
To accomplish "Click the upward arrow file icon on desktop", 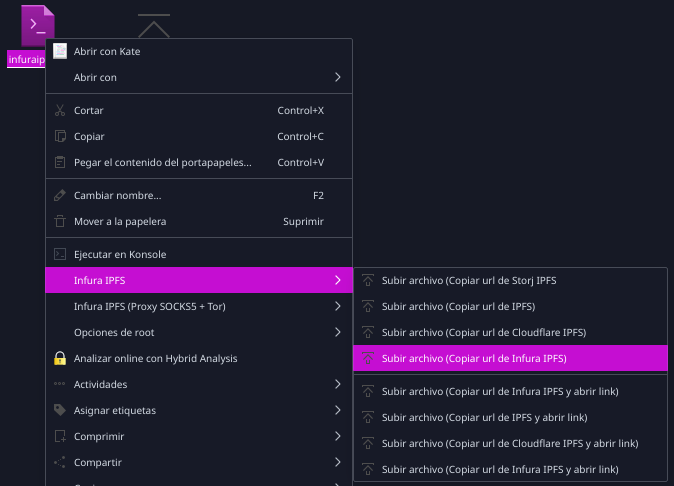I will [154, 26].
